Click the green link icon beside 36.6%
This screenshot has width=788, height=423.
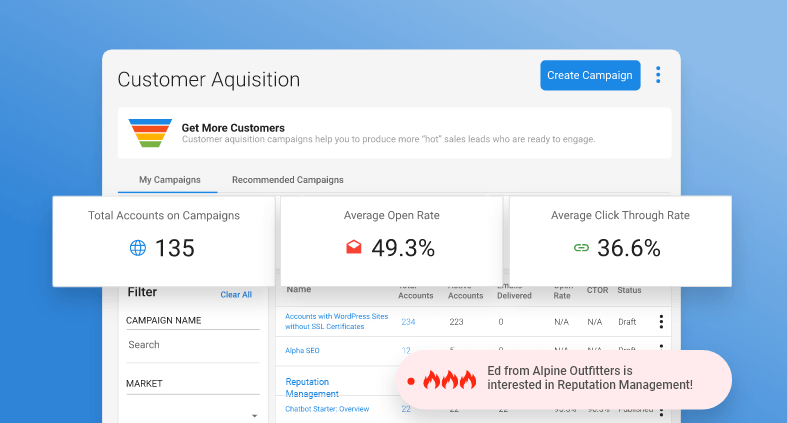(x=580, y=248)
